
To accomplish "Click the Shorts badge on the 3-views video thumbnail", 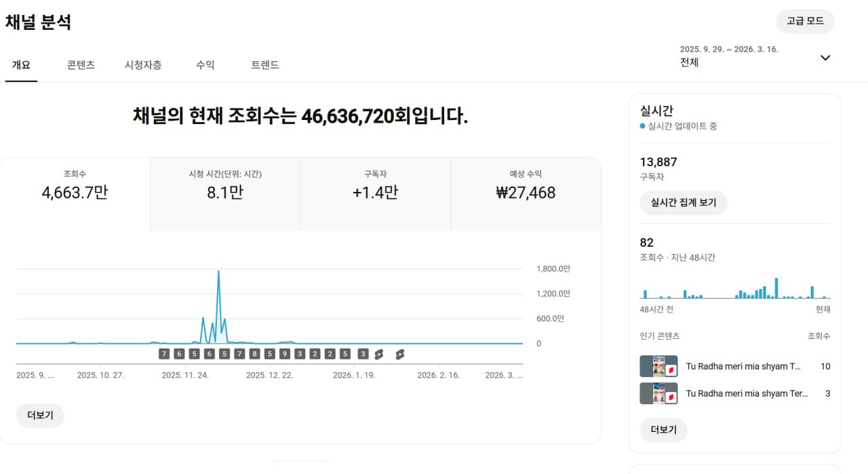I will (x=671, y=397).
